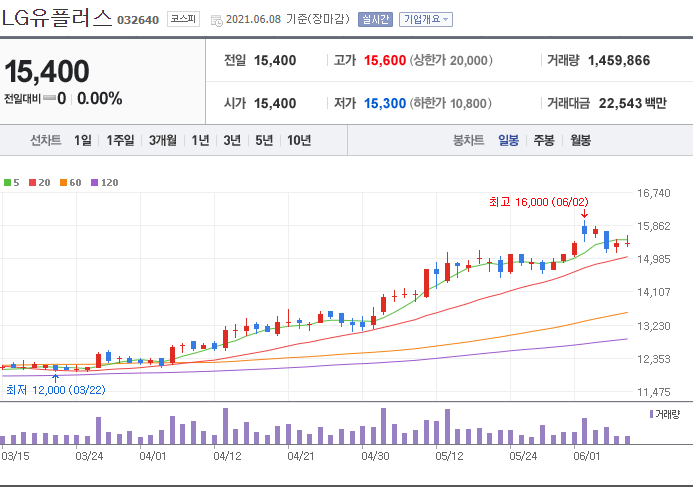This screenshot has width=693, height=487.
Task: Switch to 일봉 daily candle chart
Action: point(508,141)
